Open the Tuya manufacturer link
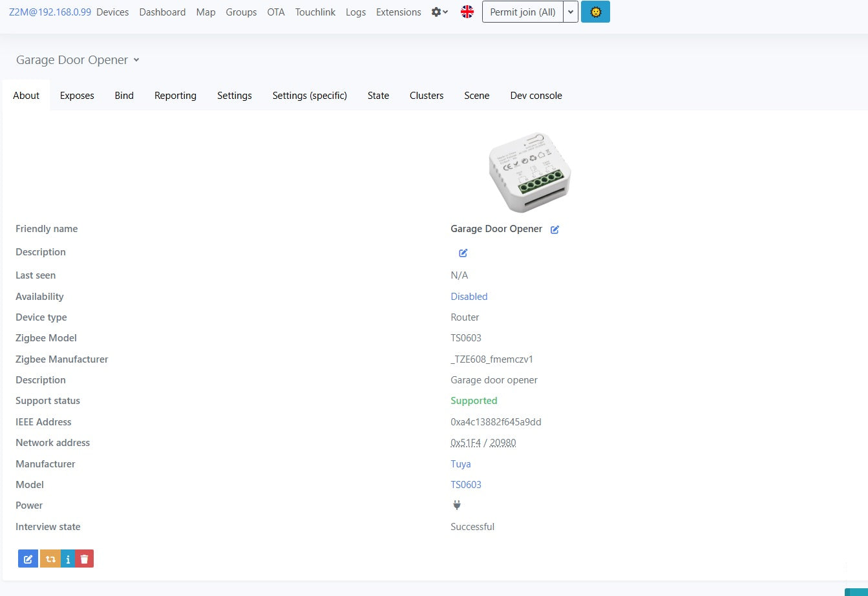The height and width of the screenshot is (596, 868). (460, 463)
